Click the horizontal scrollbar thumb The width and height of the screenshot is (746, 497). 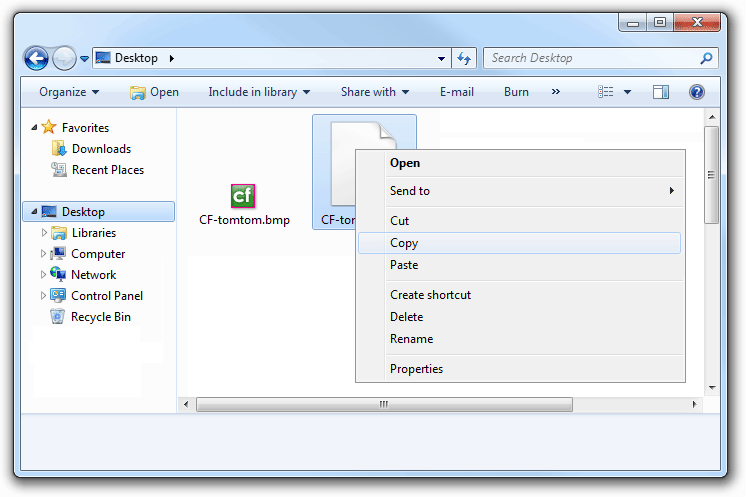point(384,405)
